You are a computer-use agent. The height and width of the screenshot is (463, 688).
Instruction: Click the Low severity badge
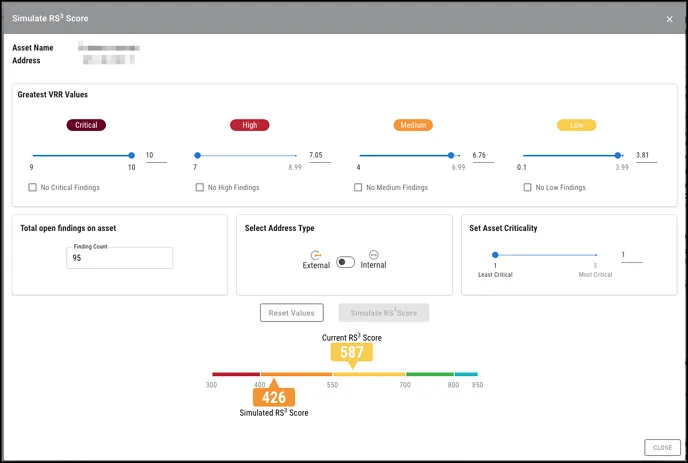577,125
